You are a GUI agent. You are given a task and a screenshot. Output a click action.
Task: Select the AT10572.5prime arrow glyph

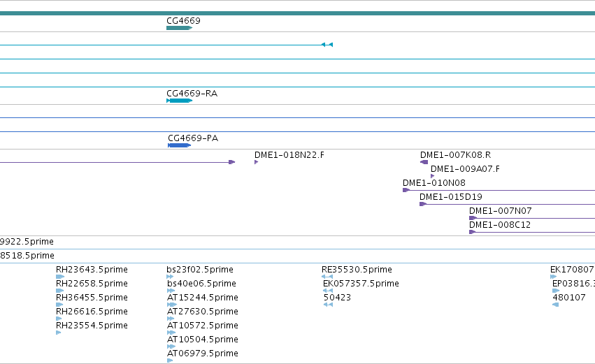coord(171,333)
